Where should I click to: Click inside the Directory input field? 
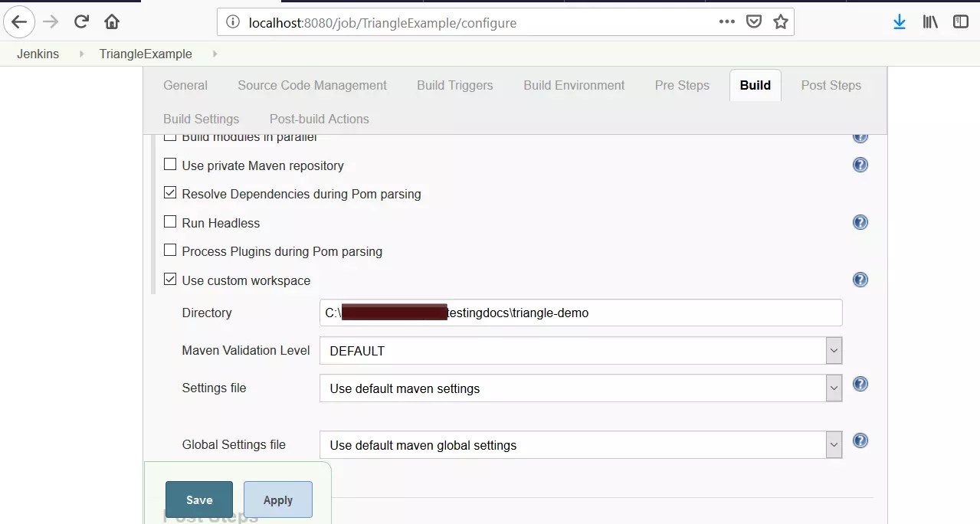pos(580,313)
